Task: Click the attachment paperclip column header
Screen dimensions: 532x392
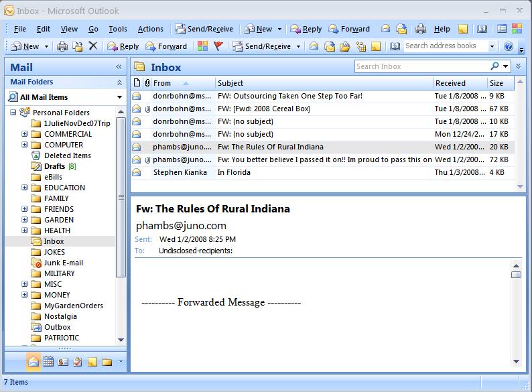Action: (x=147, y=83)
